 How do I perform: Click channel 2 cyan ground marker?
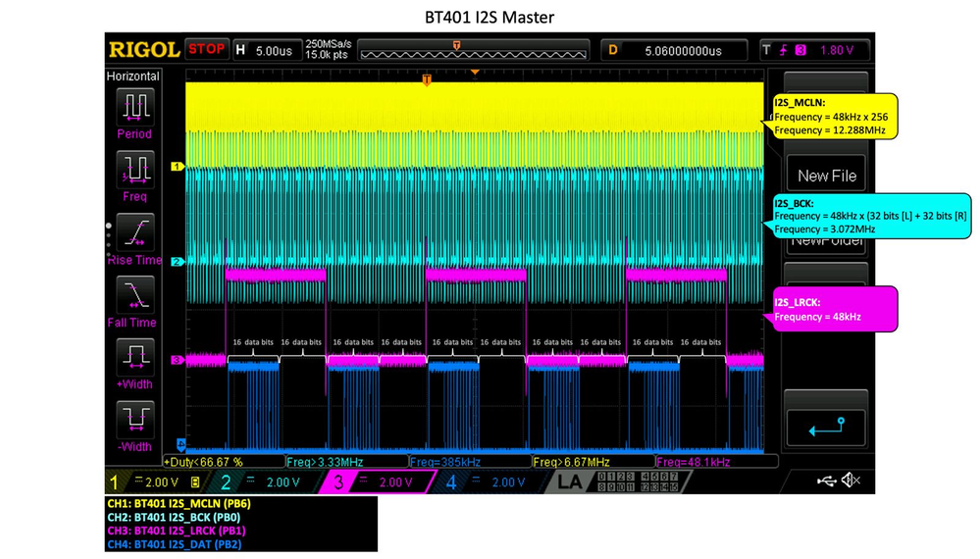(x=178, y=261)
